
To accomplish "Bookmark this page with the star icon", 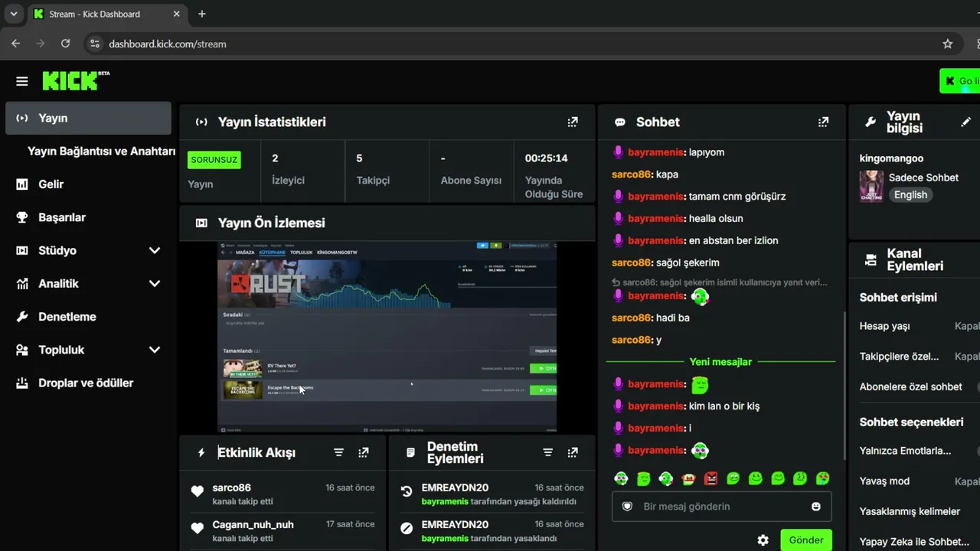I will pos(948,44).
